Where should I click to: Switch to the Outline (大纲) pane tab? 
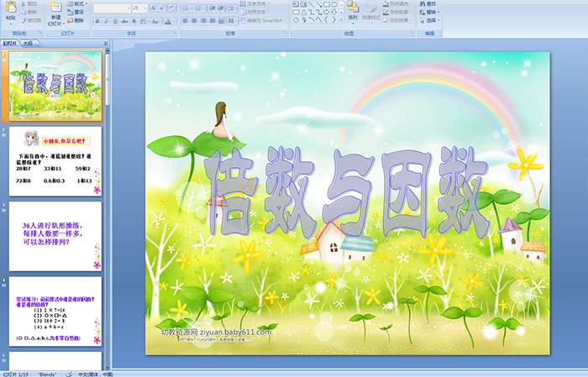click(x=28, y=44)
